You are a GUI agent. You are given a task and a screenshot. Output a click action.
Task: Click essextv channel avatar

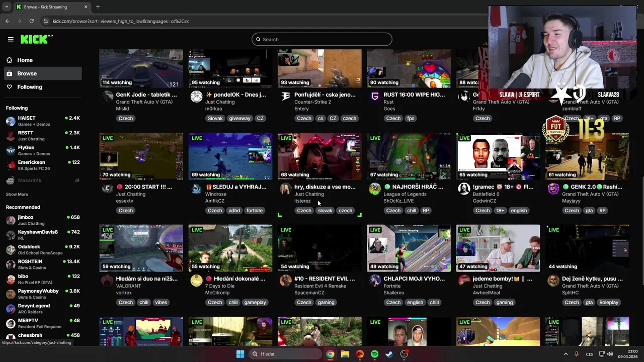107,189
